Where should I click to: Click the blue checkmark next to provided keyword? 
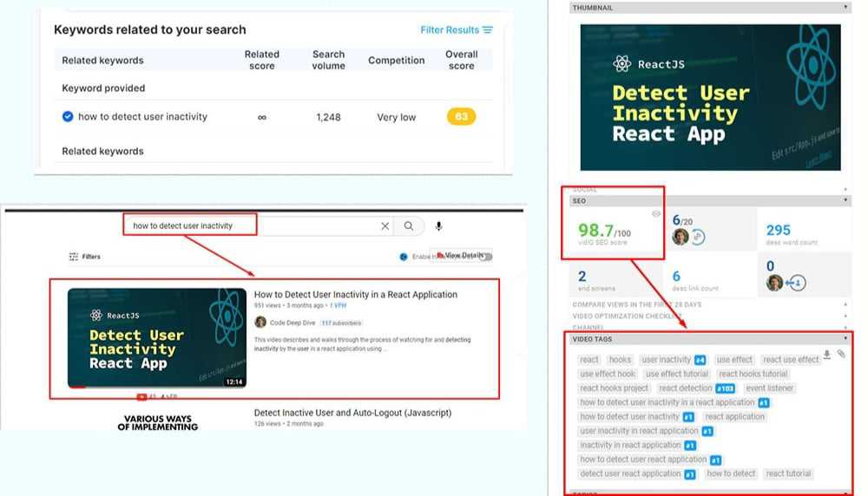68,117
